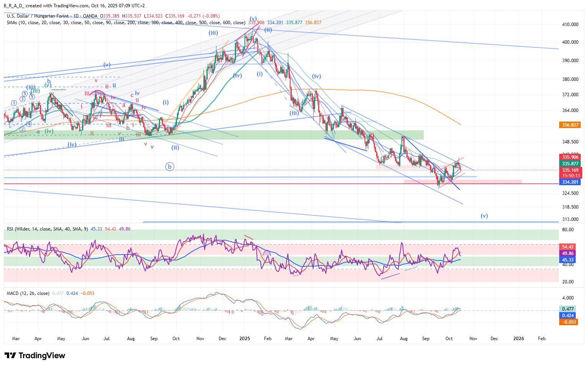Click the blue 334.201 price tag
The width and height of the screenshot is (588, 367).
click(570, 182)
